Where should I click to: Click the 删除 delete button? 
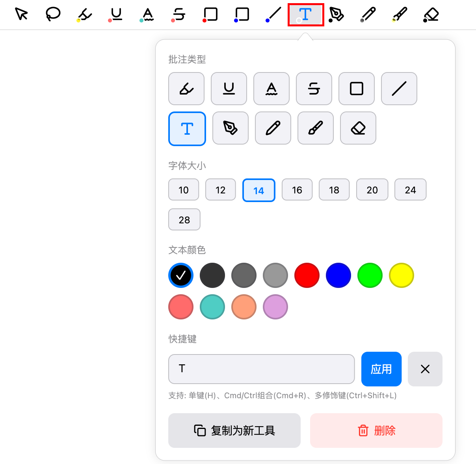click(376, 431)
